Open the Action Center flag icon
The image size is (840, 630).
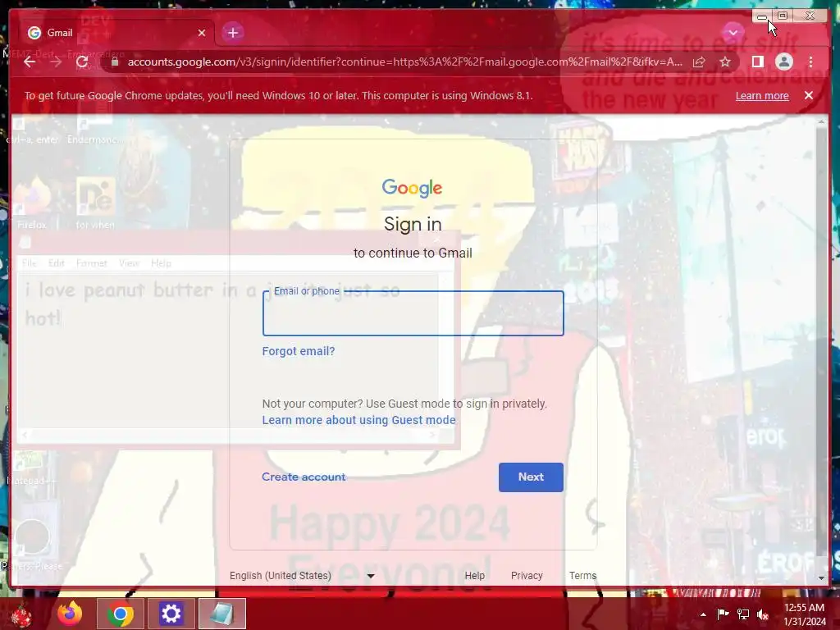[x=724, y=614]
